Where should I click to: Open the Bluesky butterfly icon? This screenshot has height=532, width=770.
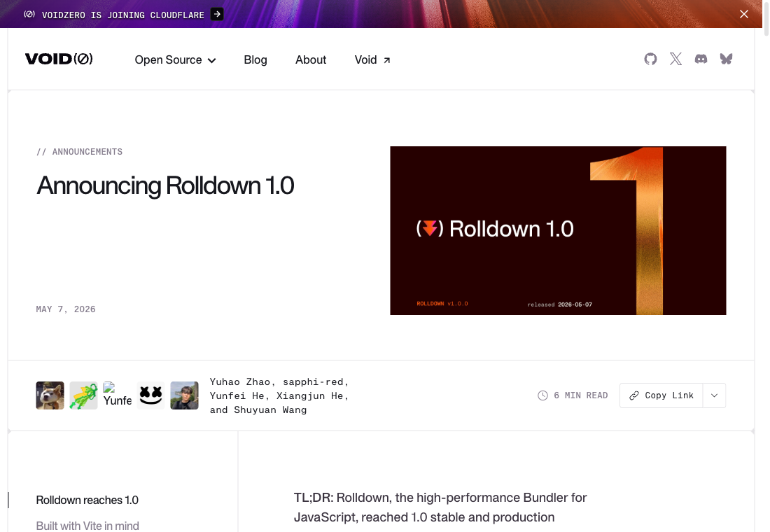pyautogui.click(x=727, y=59)
